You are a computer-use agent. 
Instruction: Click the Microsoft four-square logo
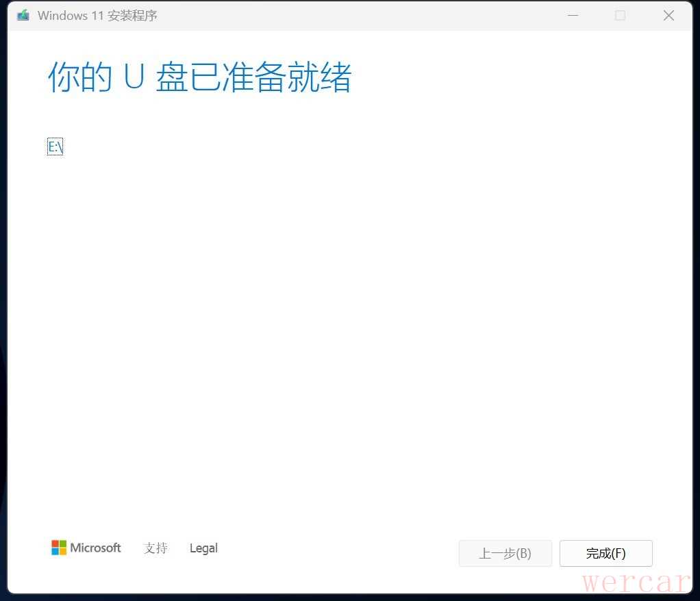coord(59,548)
